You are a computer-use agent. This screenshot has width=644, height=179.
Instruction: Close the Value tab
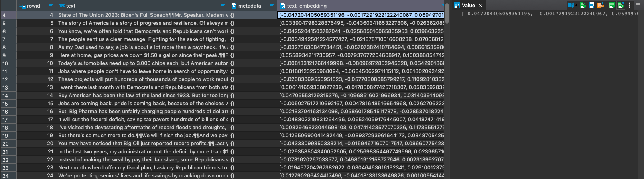coord(480,6)
